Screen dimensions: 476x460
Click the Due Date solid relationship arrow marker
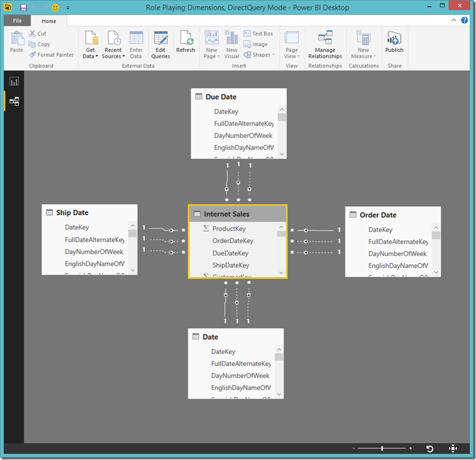[227, 189]
